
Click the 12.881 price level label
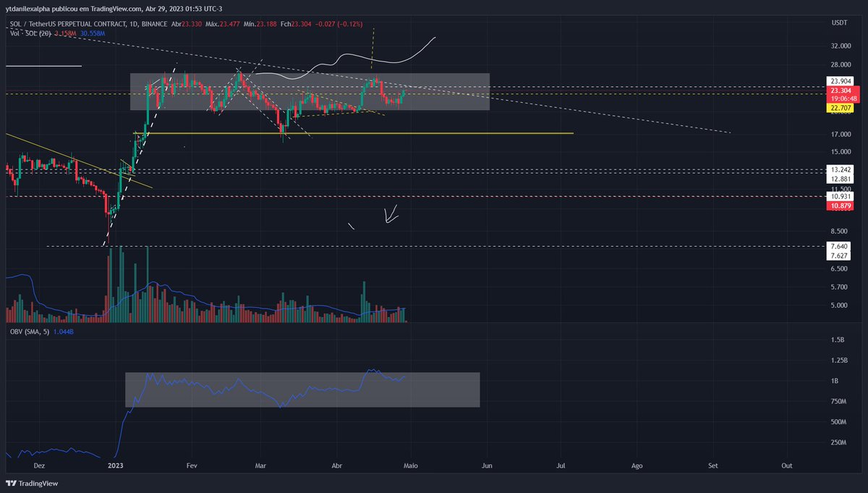[839, 179]
